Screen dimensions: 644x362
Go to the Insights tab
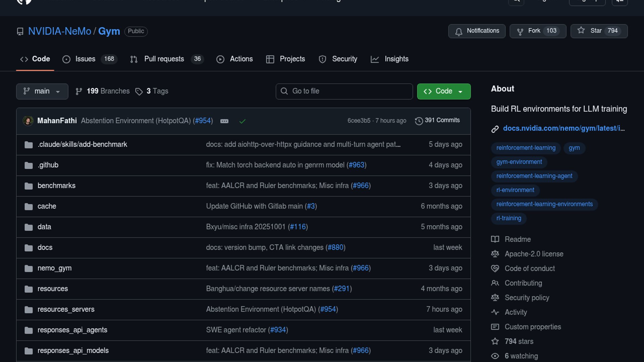396,59
